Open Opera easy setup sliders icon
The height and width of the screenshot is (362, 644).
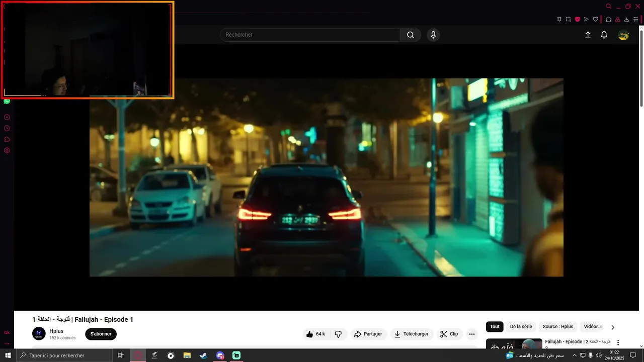[635, 20]
